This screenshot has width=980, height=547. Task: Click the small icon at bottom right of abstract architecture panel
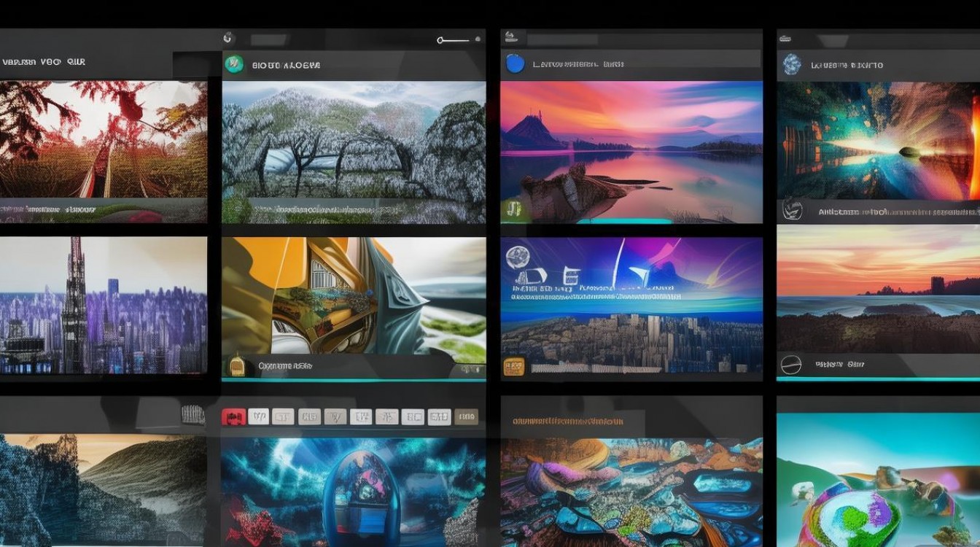click(466, 369)
